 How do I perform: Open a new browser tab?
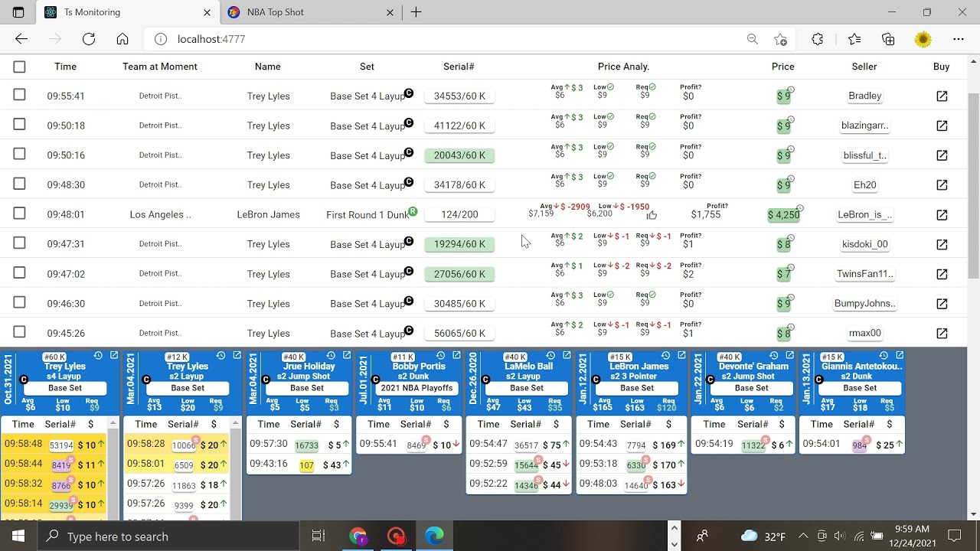click(x=416, y=12)
